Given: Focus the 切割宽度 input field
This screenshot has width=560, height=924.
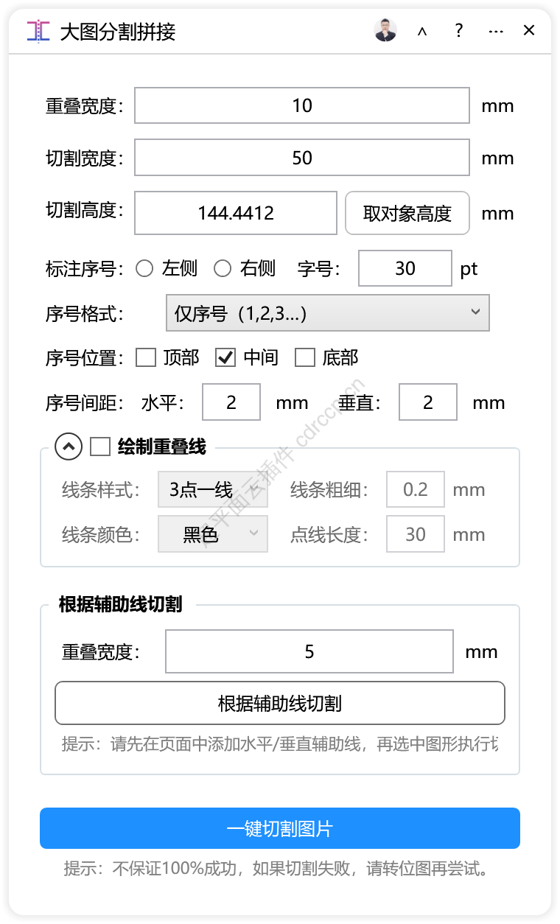Looking at the screenshot, I should click(x=302, y=158).
